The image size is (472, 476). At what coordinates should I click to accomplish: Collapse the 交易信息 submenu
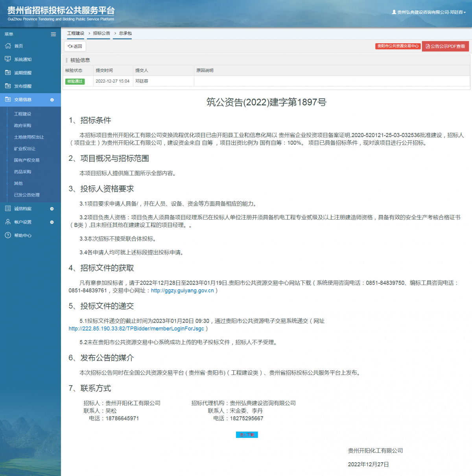point(52,100)
